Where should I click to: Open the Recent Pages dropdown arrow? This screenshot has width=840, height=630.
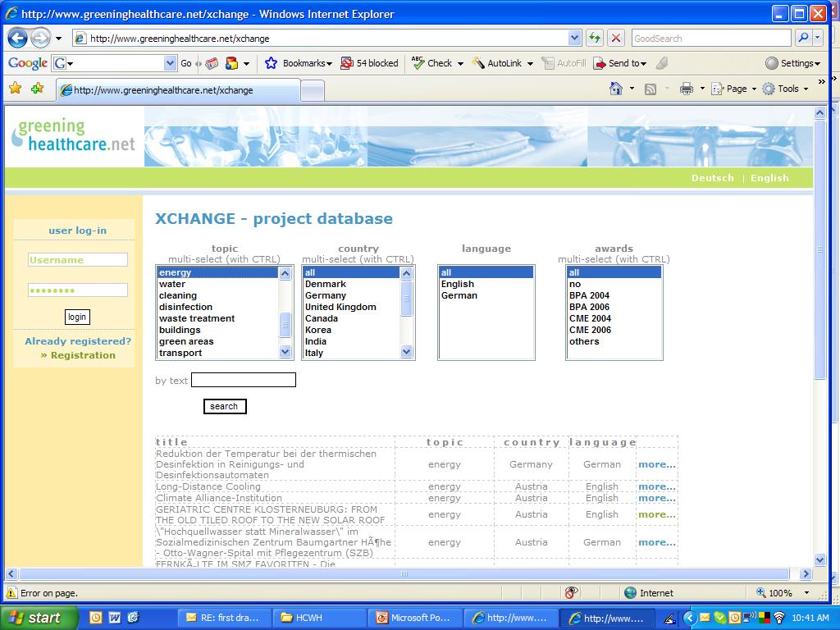tap(58, 39)
